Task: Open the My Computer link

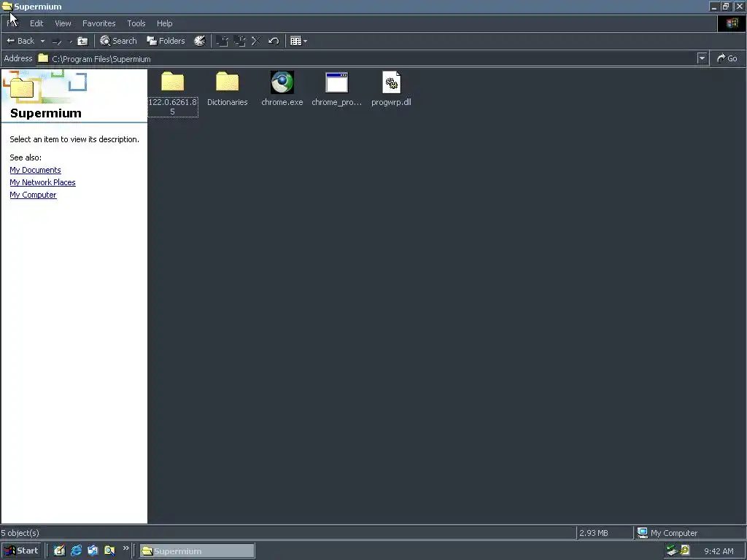Action: coord(33,195)
